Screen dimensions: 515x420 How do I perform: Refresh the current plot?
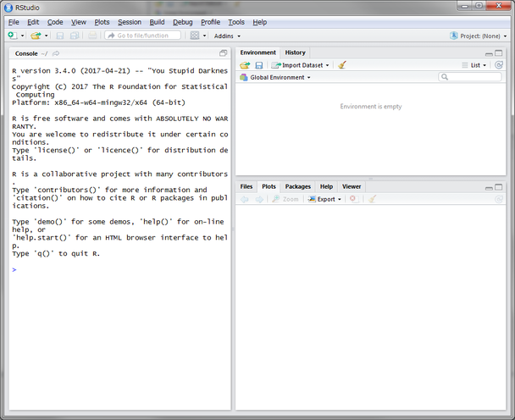499,199
